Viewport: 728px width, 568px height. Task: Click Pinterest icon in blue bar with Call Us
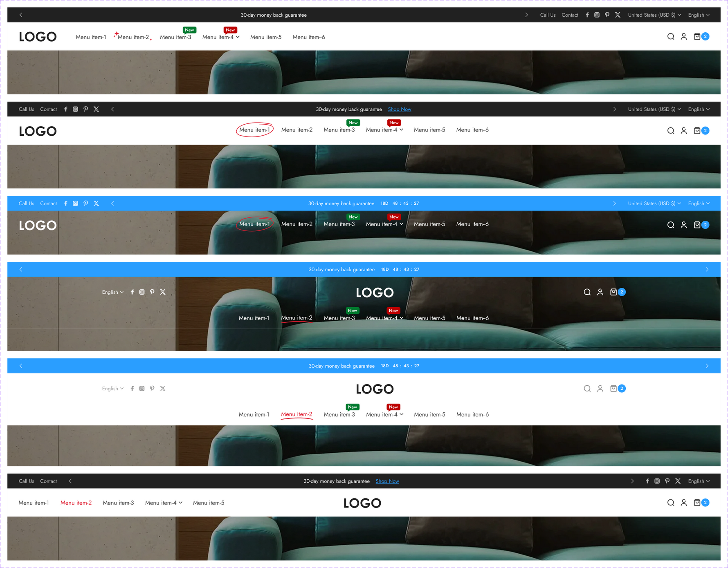point(86,203)
